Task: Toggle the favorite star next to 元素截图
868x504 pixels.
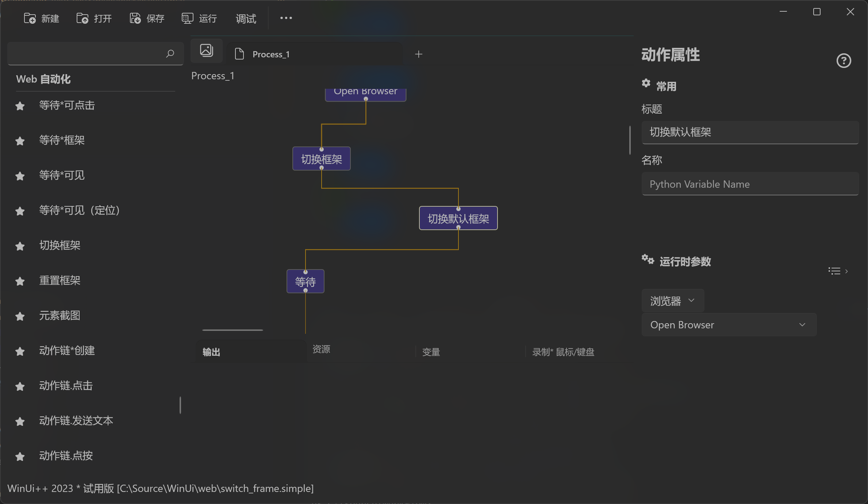Action: tap(20, 316)
